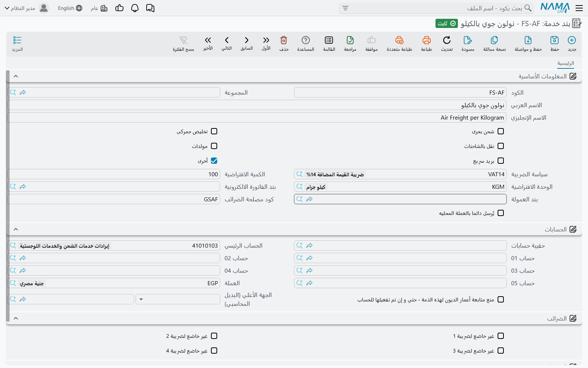
Task: Go to التالي (Next) record
Action: pyautogui.click(x=227, y=40)
